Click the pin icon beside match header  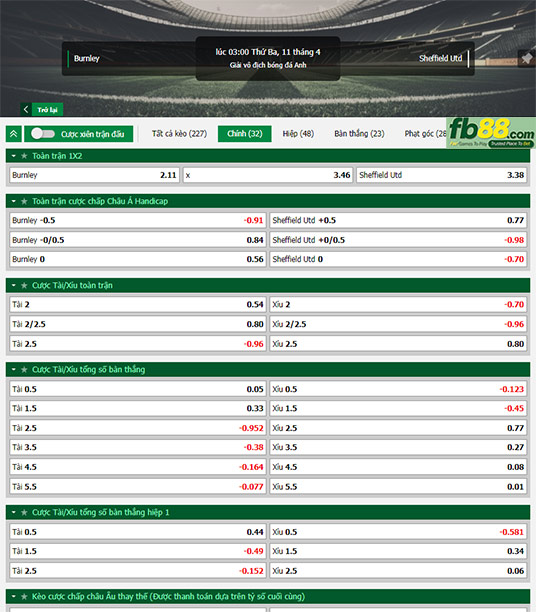coord(527,59)
